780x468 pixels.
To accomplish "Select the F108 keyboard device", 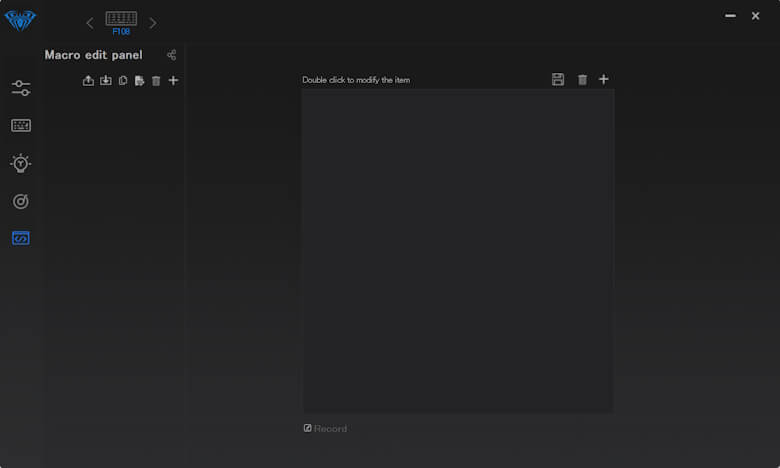I will pyautogui.click(x=121, y=23).
